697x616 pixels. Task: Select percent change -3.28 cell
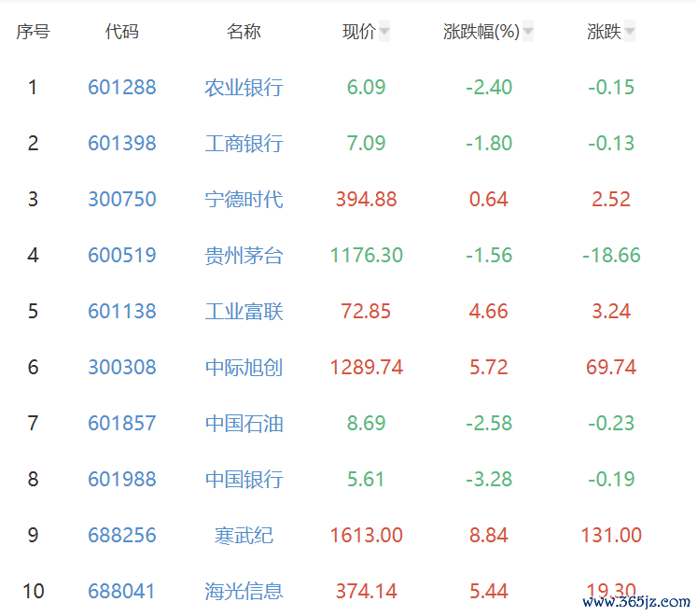click(x=489, y=480)
